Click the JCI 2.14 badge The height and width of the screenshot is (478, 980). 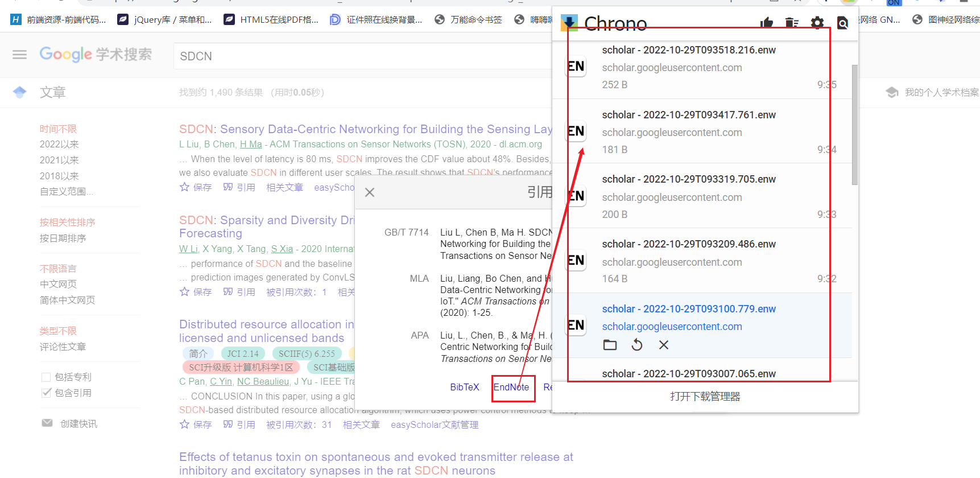[x=243, y=353]
